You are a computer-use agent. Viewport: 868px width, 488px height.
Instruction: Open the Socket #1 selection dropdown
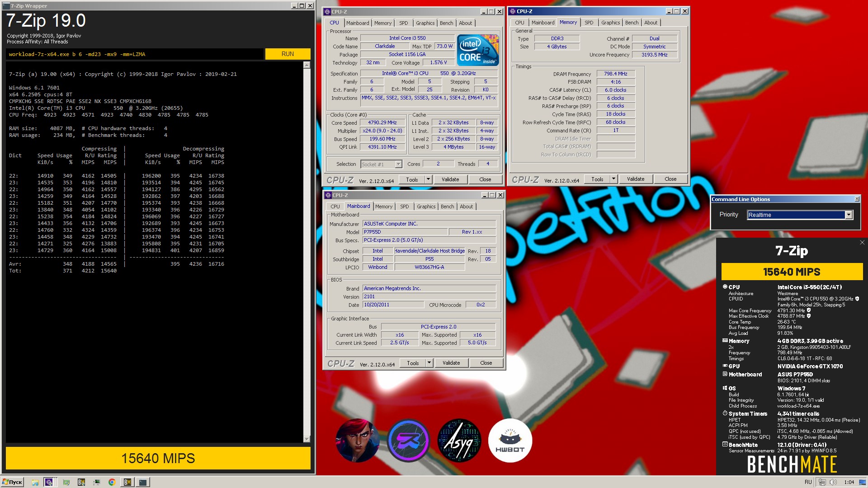pyautogui.click(x=398, y=164)
